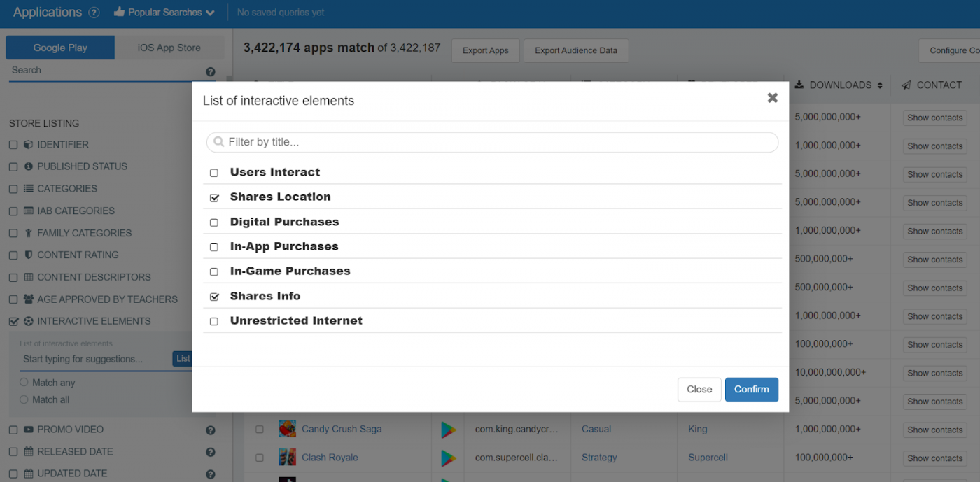
Task: Click the help icon next to RELEASED DATE
Action: tap(211, 452)
